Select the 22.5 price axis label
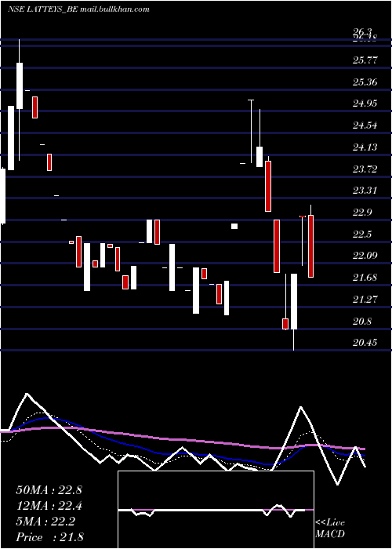 pyautogui.click(x=362, y=235)
